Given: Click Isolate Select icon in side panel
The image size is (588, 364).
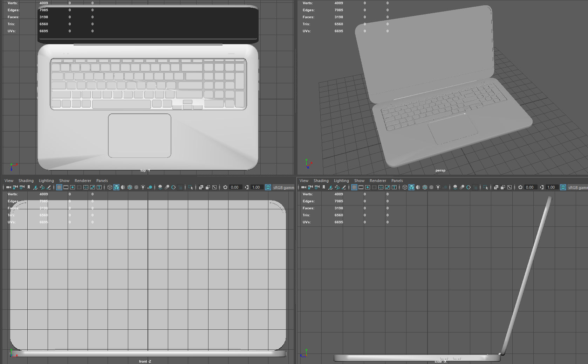Looking at the screenshot, I should click(x=486, y=187).
